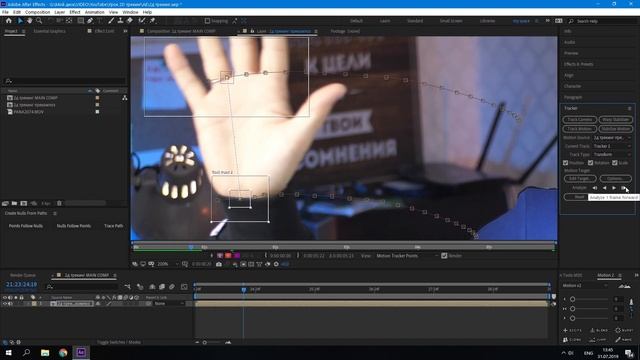
Task: Open the Current Track dropdown
Action: point(612,146)
